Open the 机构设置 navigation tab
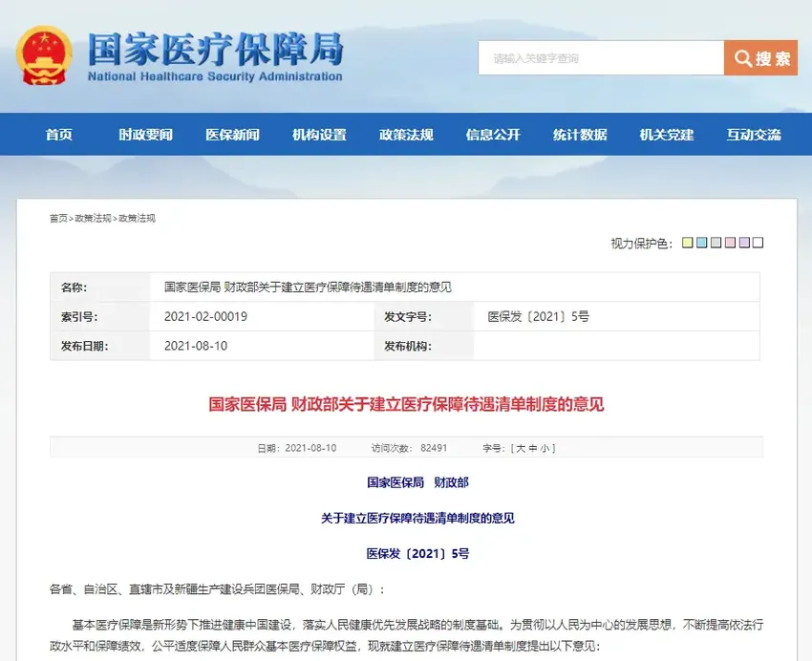 pos(319,135)
